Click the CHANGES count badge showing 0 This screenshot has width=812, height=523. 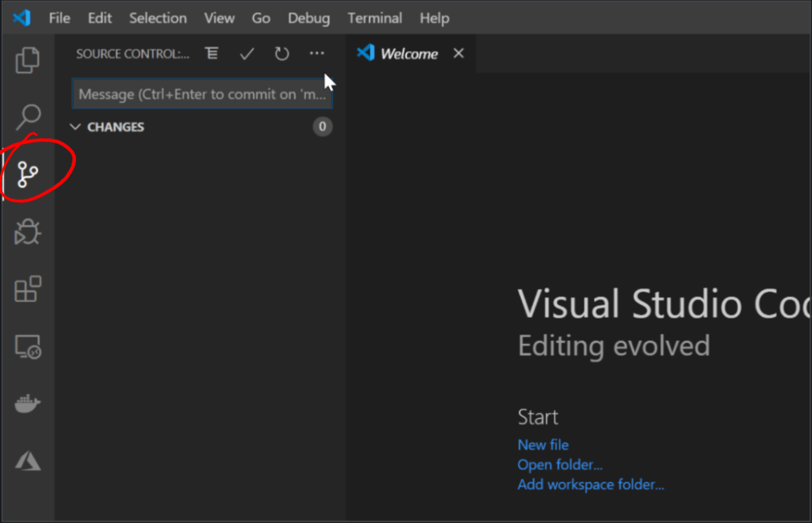coord(322,126)
